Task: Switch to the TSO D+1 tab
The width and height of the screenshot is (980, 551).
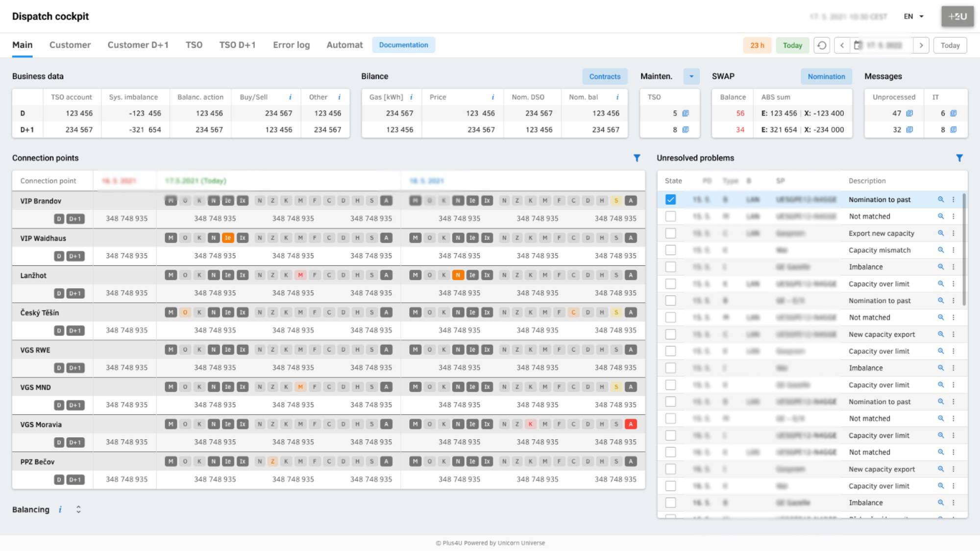Action: (238, 45)
